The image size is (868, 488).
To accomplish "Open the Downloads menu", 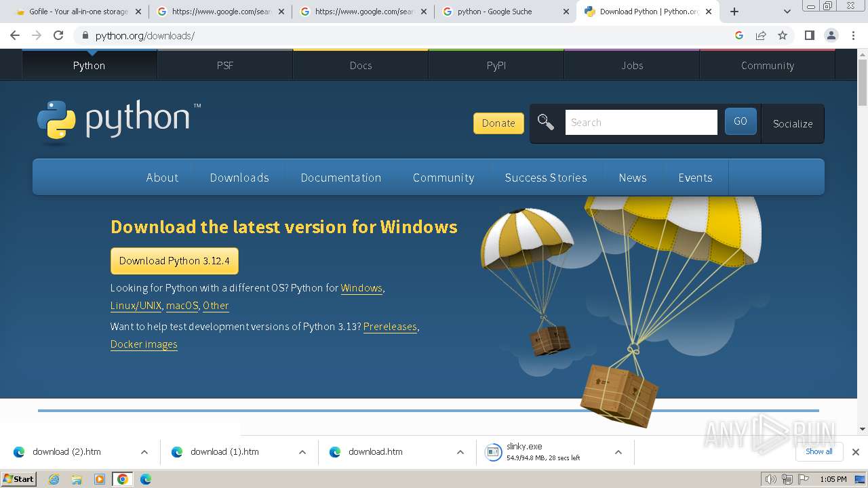I will click(239, 178).
